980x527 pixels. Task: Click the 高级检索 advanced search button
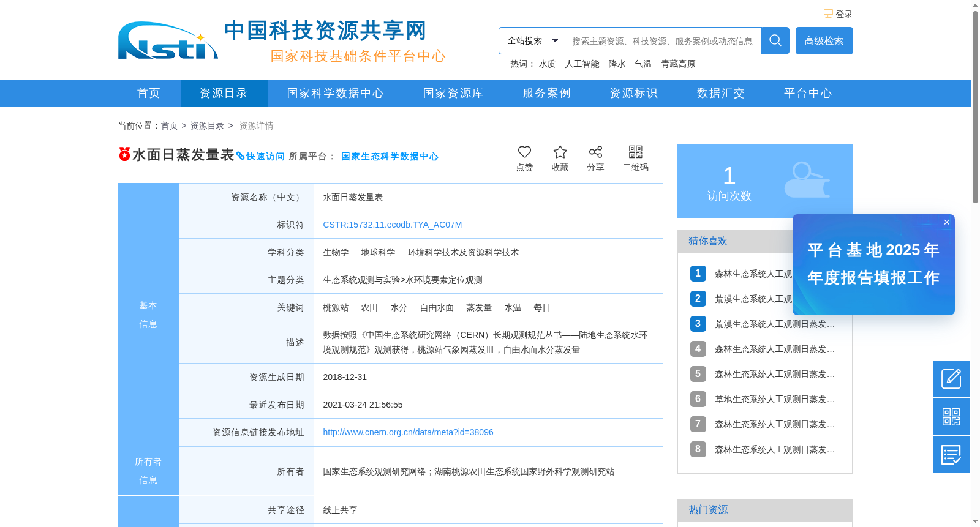824,40
